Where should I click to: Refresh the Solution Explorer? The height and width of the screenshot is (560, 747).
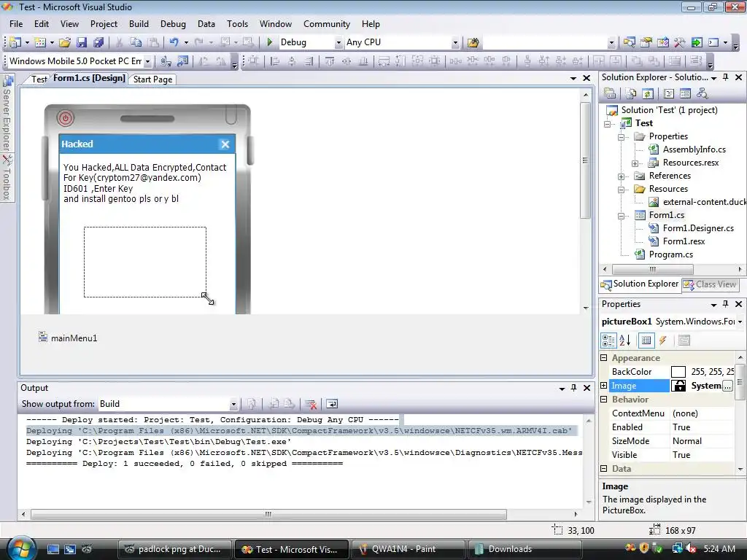tap(648, 93)
